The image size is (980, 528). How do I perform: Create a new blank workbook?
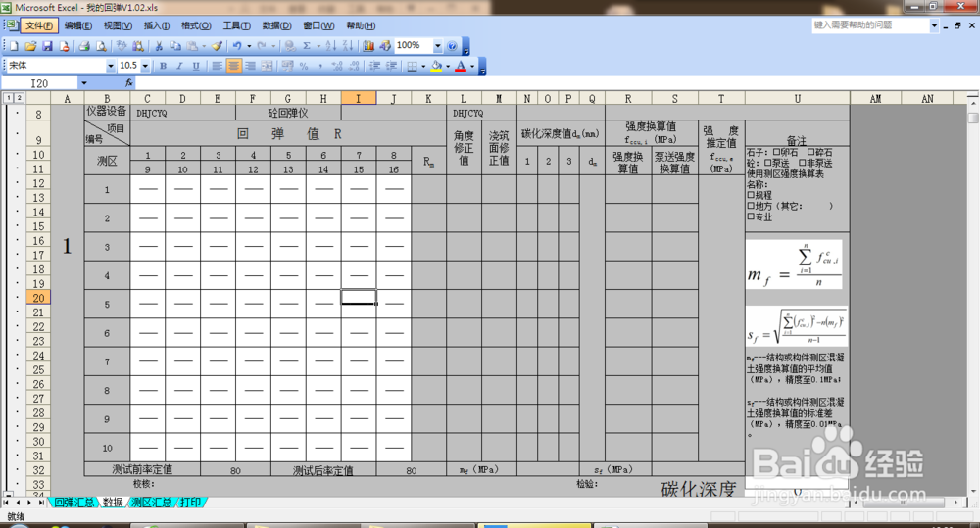coord(14,46)
